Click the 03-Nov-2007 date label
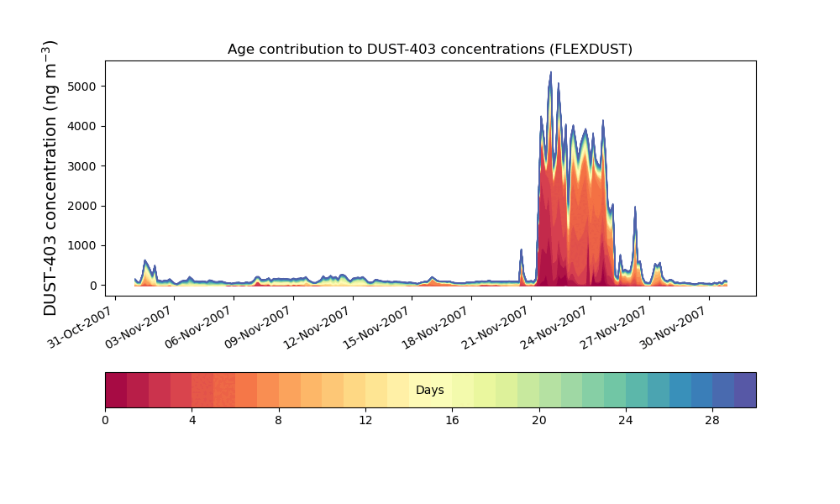 click(x=139, y=327)
